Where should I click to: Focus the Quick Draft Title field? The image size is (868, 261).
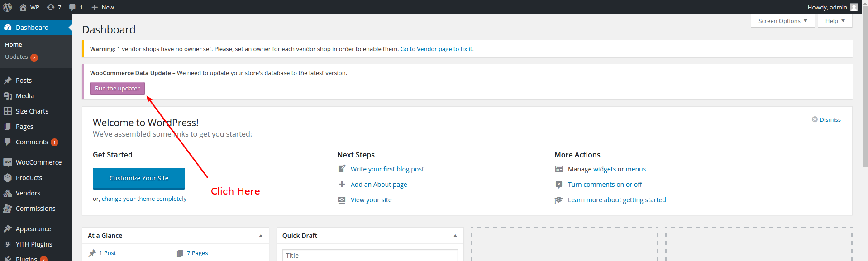[x=370, y=256]
